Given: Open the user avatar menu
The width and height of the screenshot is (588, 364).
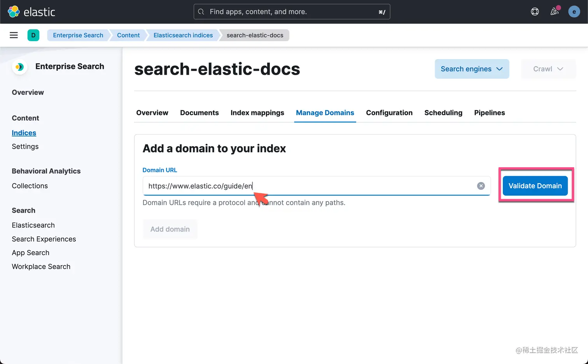Looking at the screenshot, I should [574, 12].
